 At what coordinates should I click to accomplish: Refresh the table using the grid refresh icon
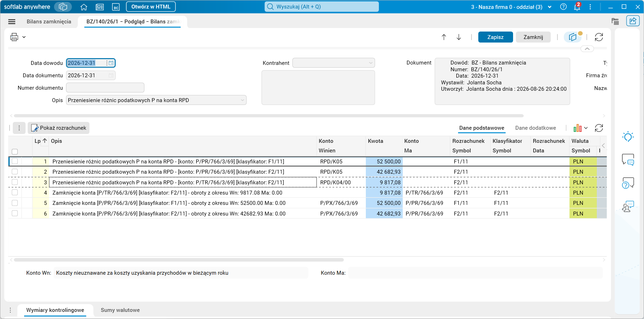[599, 128]
